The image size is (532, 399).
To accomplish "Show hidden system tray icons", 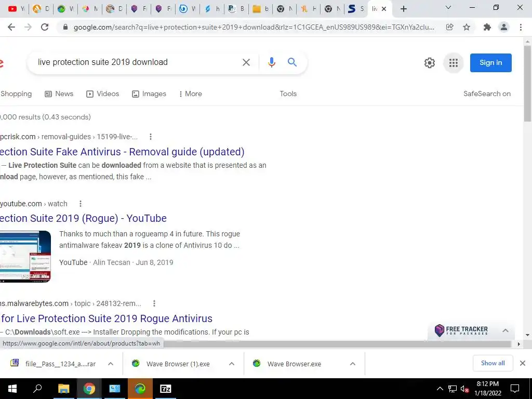I will [440, 389].
